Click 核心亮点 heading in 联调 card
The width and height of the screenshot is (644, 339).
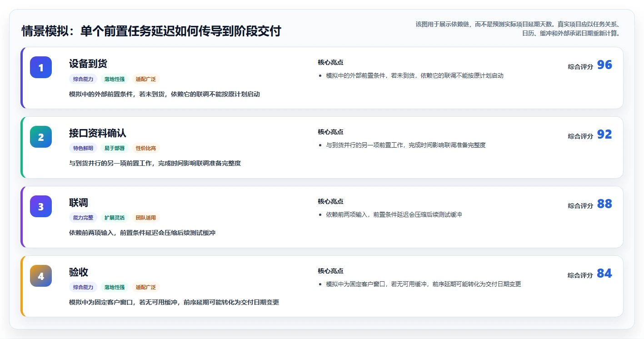point(330,202)
